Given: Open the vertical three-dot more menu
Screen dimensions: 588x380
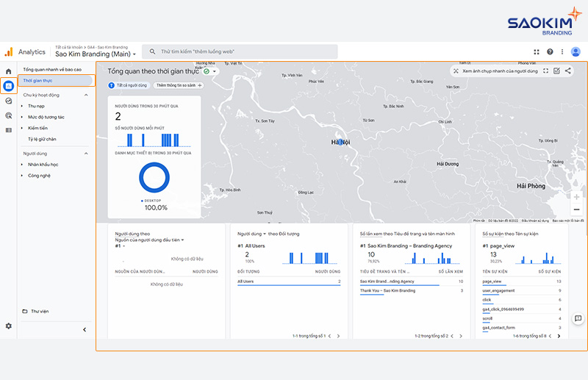Looking at the screenshot, I should (562, 51).
